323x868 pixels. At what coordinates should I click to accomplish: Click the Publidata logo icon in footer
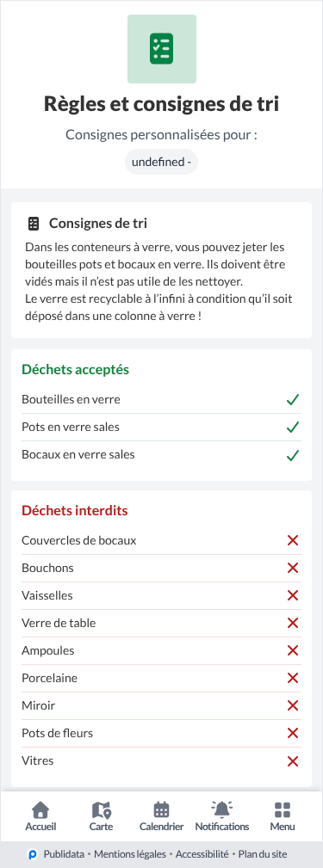pyautogui.click(x=34, y=855)
